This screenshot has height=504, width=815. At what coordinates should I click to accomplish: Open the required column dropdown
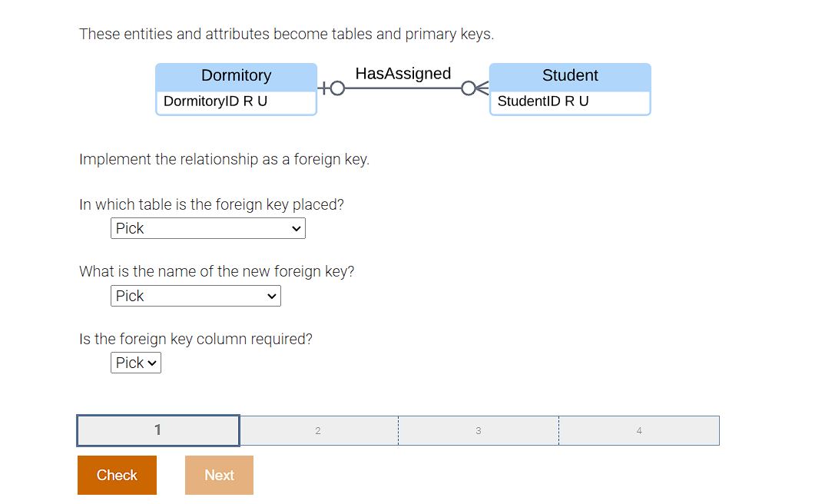coord(135,363)
